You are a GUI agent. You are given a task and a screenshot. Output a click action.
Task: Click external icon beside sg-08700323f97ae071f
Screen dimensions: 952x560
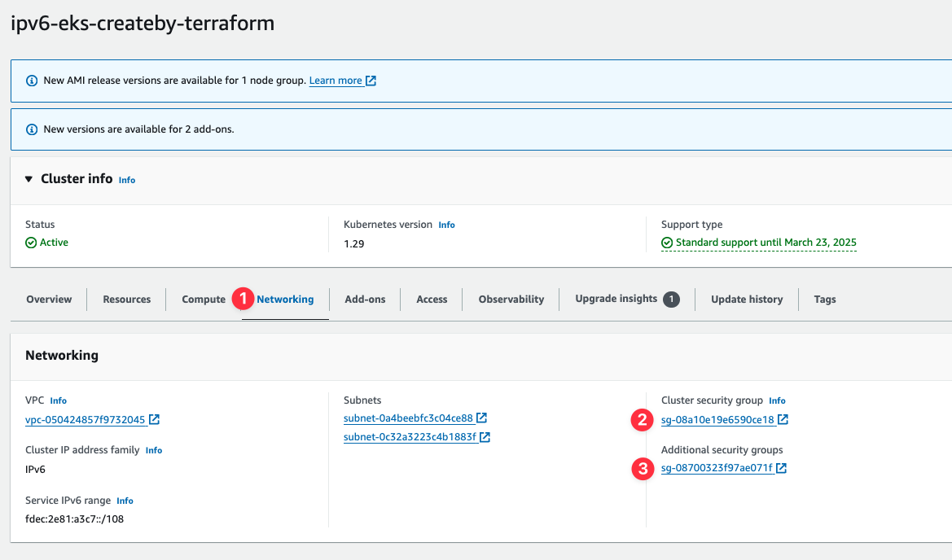pos(782,468)
